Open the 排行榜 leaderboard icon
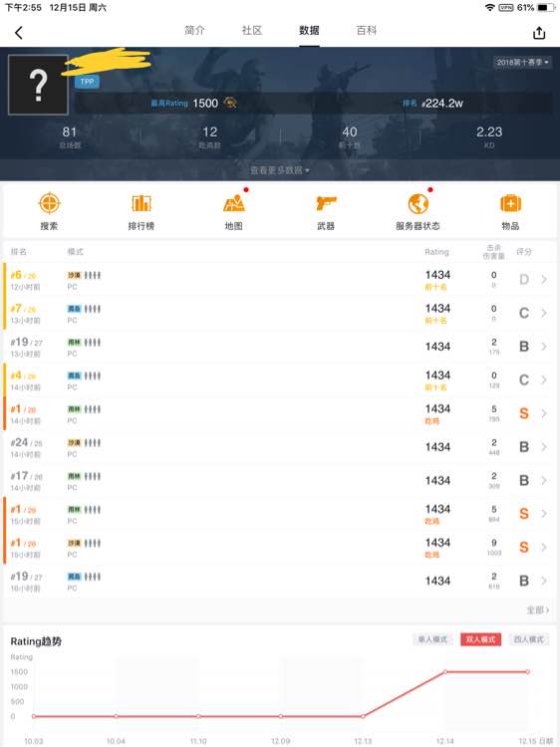The height and width of the screenshot is (747, 560). [x=141, y=203]
